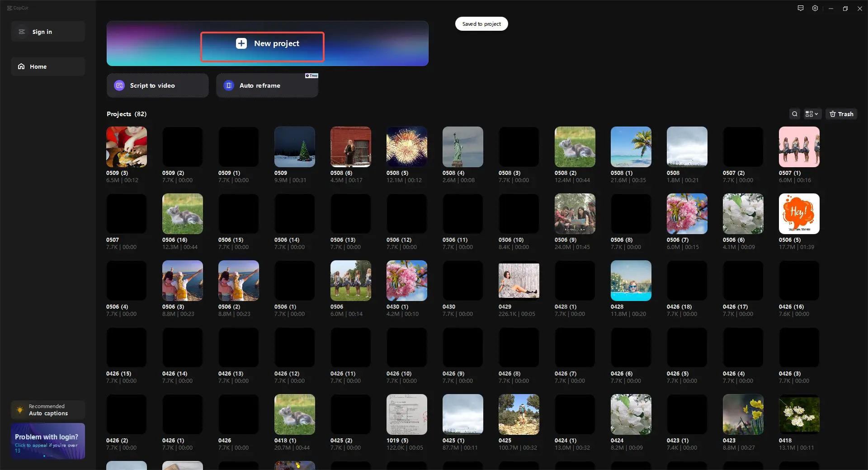Select the Script to video tool

click(157, 85)
